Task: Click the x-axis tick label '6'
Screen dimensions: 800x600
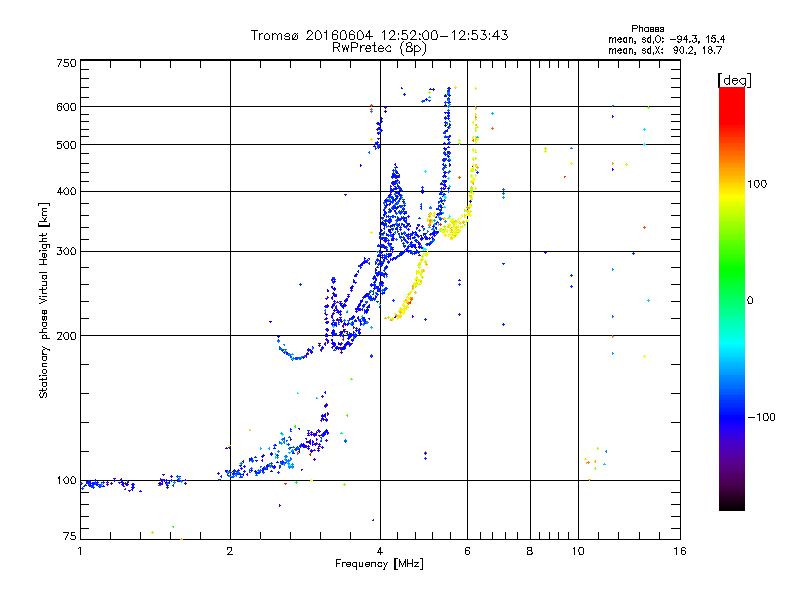Action: pyautogui.click(x=467, y=551)
